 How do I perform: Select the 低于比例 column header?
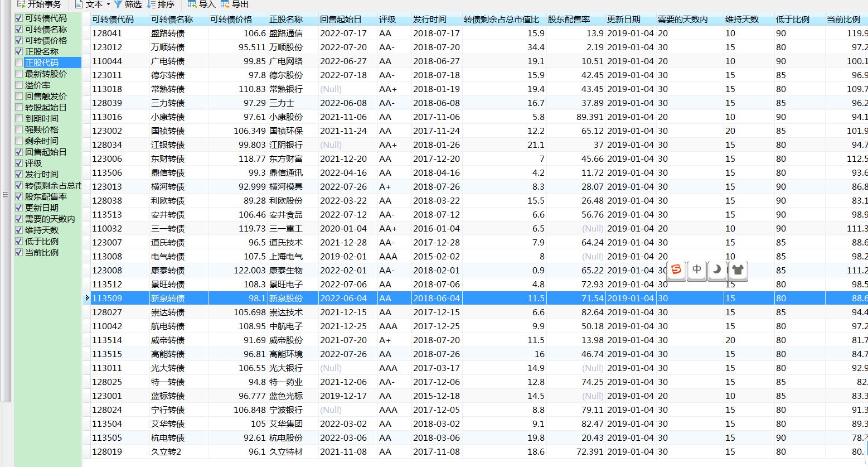pos(800,19)
